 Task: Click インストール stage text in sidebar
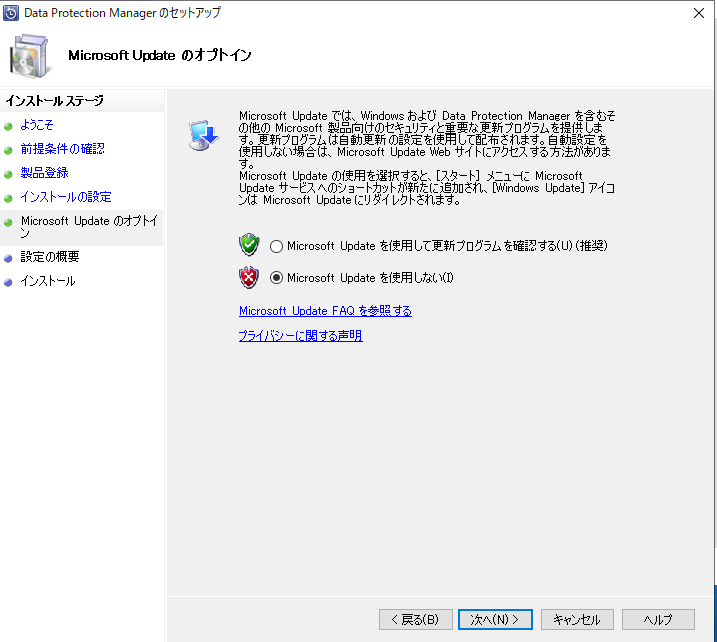click(48, 281)
